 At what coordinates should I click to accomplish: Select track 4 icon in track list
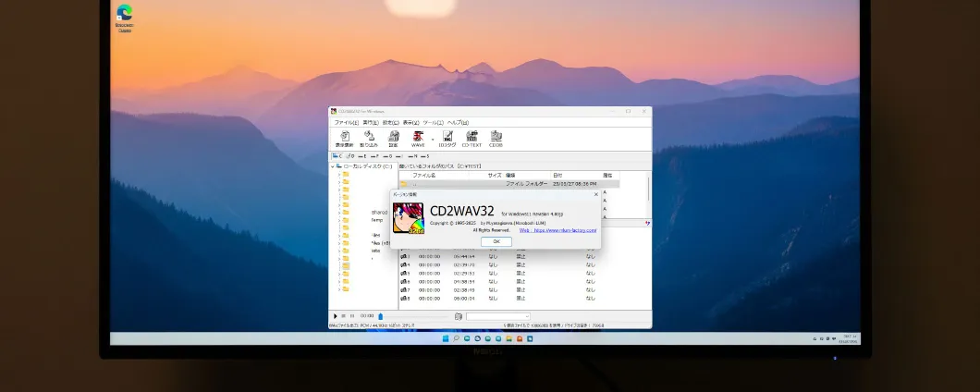click(x=405, y=265)
